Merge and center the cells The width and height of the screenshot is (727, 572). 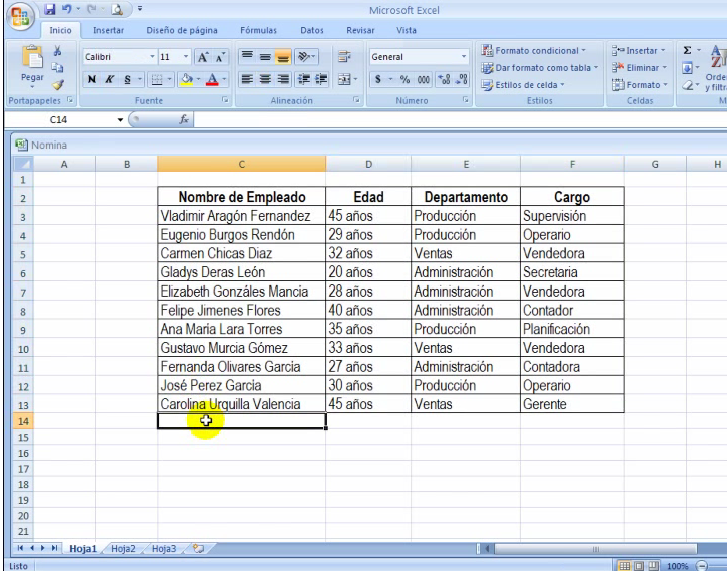point(344,79)
